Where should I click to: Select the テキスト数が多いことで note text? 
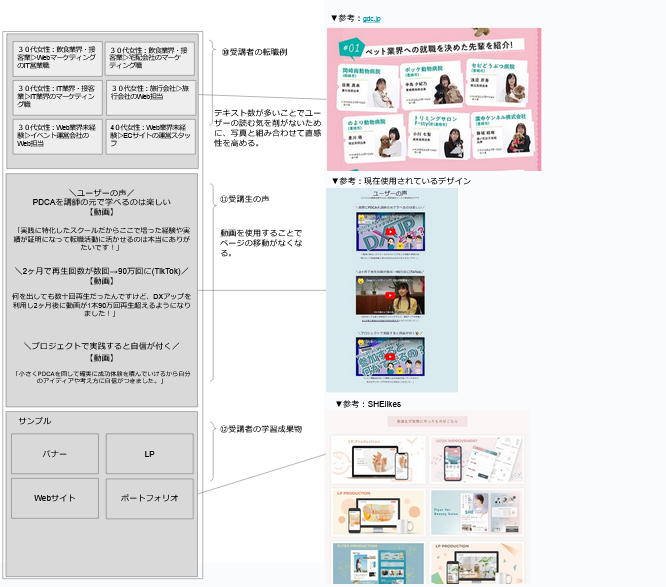coord(268,128)
